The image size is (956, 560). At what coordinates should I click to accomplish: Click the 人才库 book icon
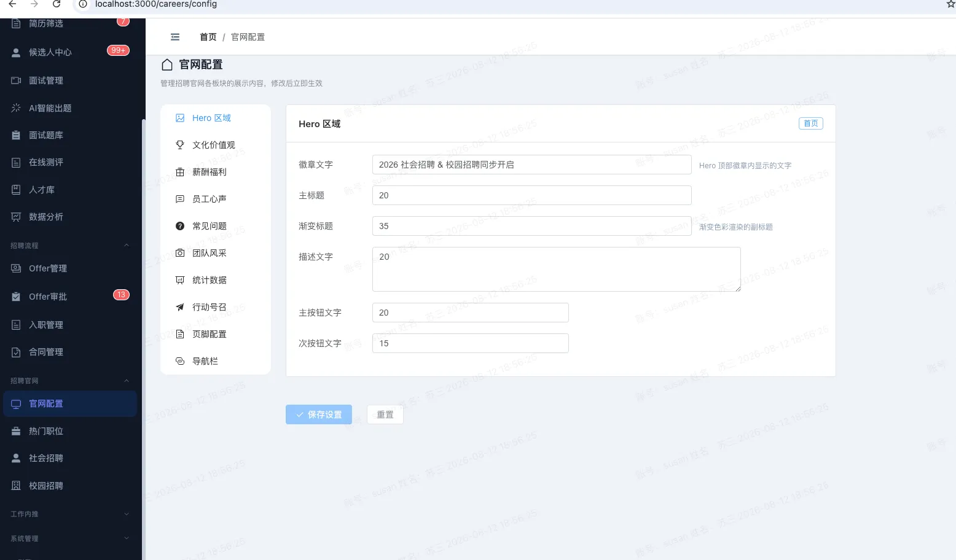coord(16,190)
